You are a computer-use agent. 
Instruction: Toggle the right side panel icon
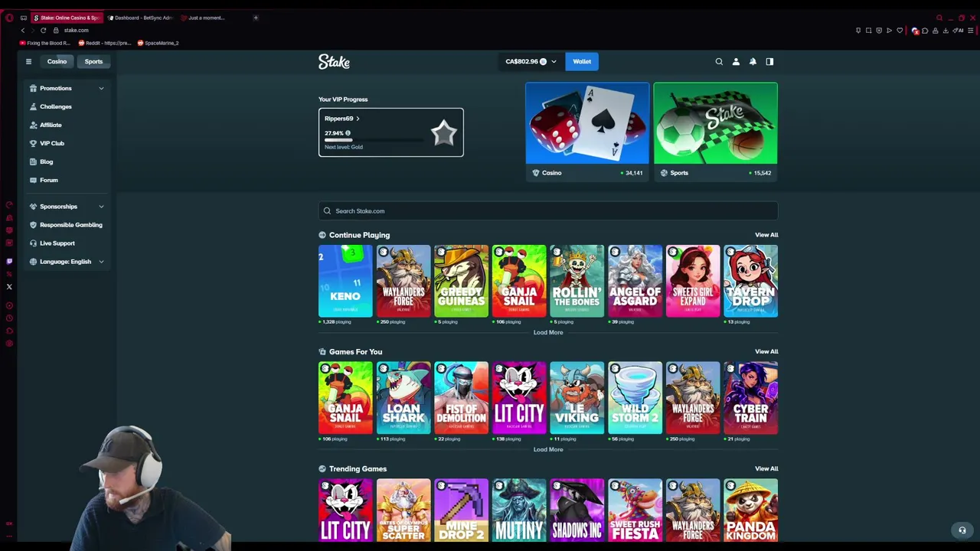pos(769,61)
